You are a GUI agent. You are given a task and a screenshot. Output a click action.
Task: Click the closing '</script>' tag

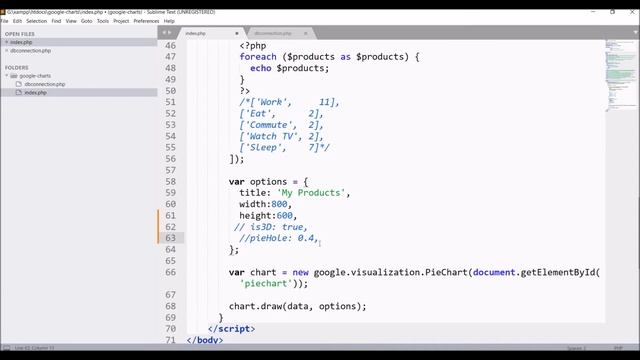[231, 329]
